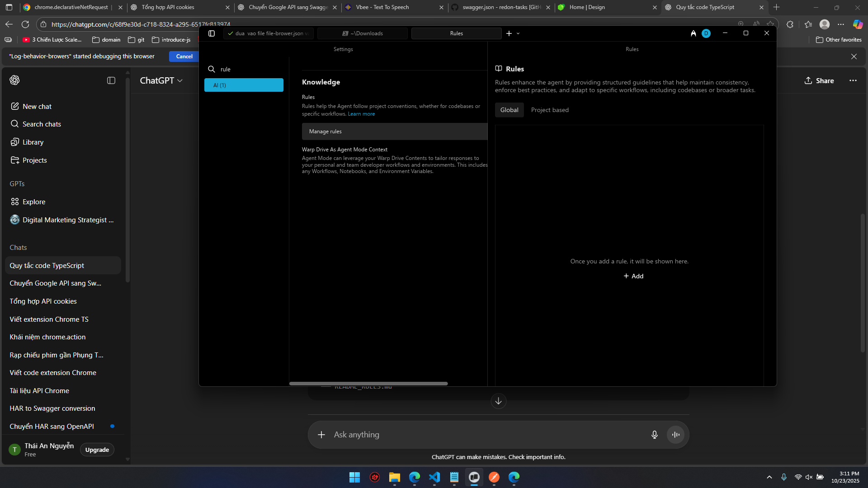The width and height of the screenshot is (868, 488).
Task: Click the scroll-to-bottom arrow button
Action: [498, 401]
